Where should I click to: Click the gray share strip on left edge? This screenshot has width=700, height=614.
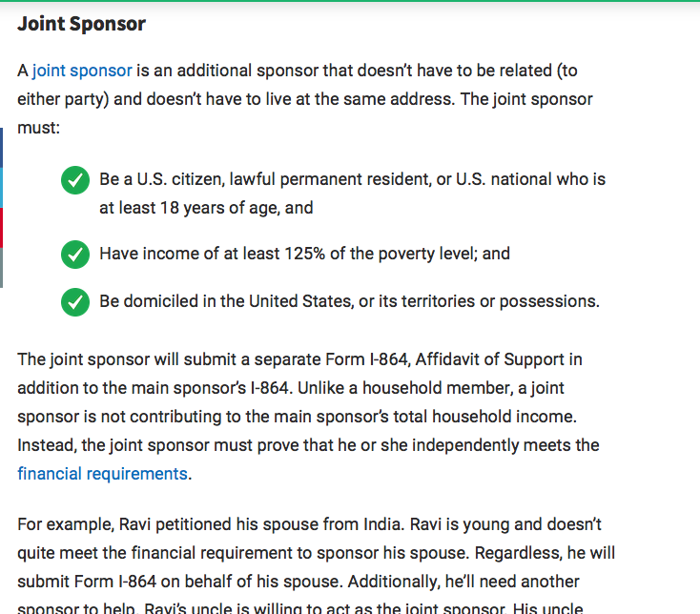[1, 268]
